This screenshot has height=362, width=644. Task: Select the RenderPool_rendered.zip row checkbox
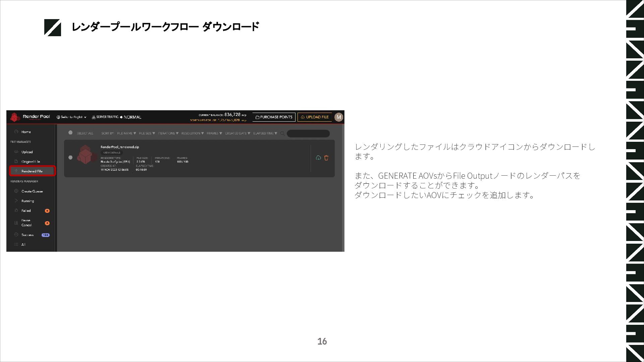coord(70,158)
